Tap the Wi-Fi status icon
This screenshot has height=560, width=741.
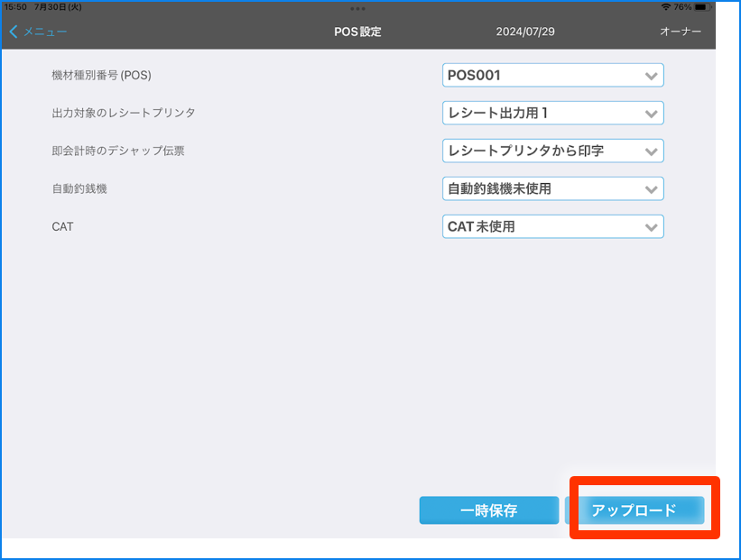coord(665,6)
